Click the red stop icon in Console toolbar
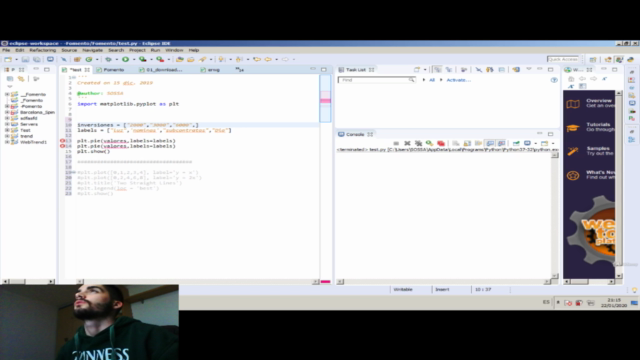This screenshot has width=640, height=360. click(441, 143)
